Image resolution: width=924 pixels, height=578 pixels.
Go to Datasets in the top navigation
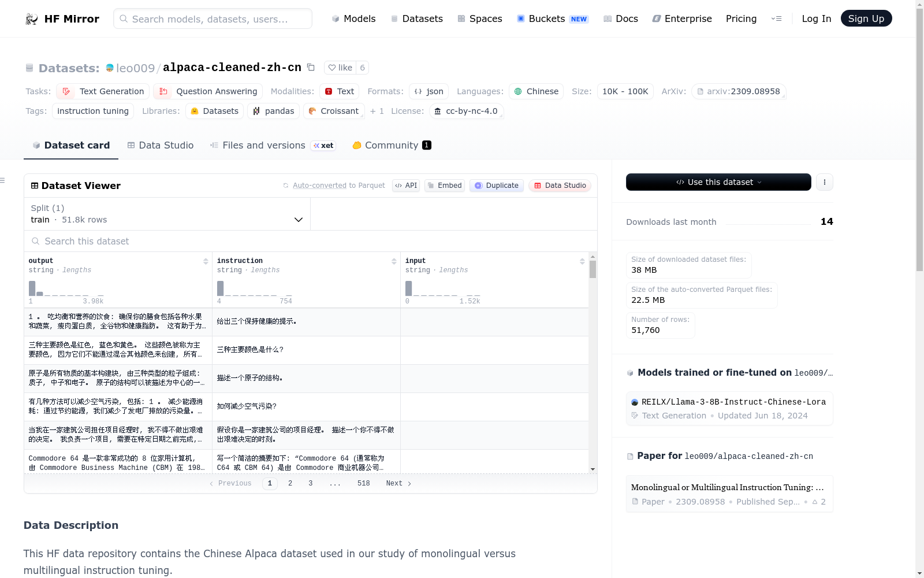[417, 18]
